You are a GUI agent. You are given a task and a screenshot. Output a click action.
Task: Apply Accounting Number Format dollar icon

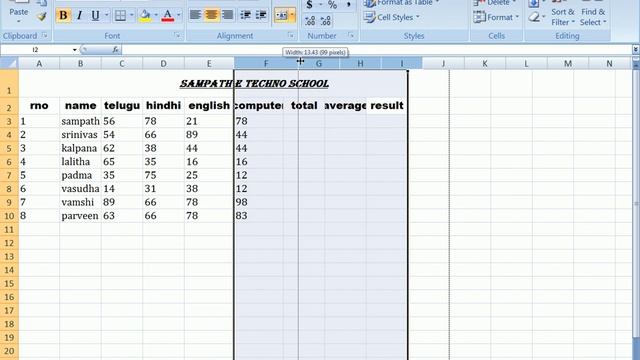coord(309,4)
